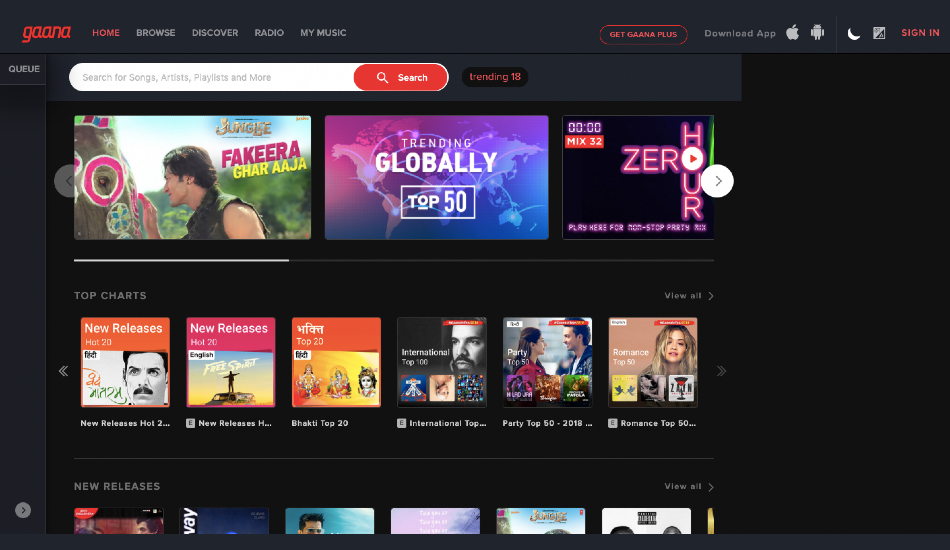Open Android app download icon
Viewport: 950px width, 550px height.
[x=817, y=33]
